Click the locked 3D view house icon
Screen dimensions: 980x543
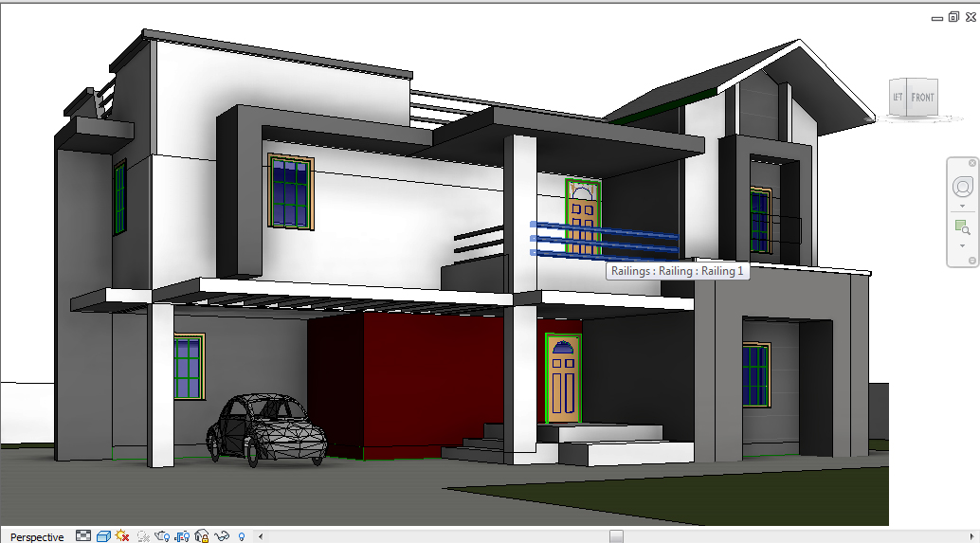202,536
